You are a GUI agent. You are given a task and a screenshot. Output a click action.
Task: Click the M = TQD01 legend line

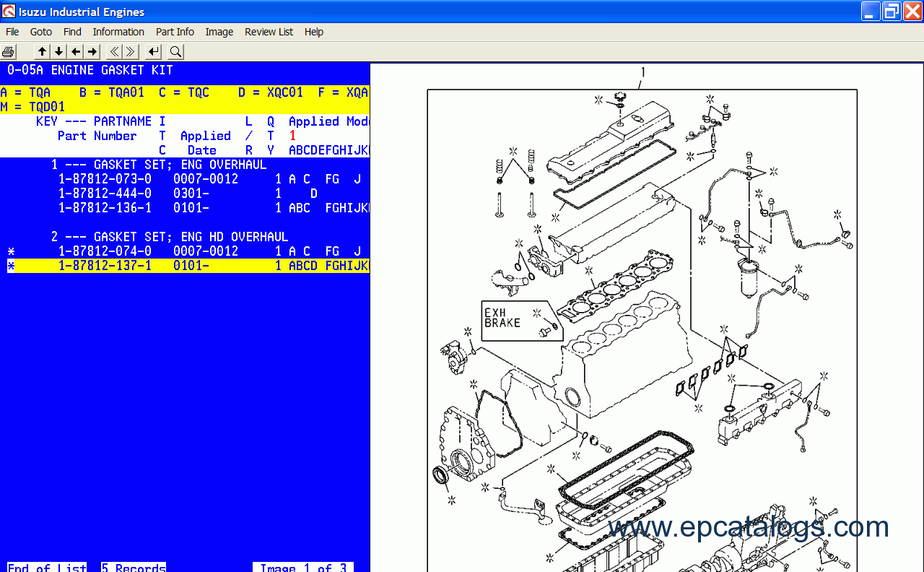coord(32,107)
